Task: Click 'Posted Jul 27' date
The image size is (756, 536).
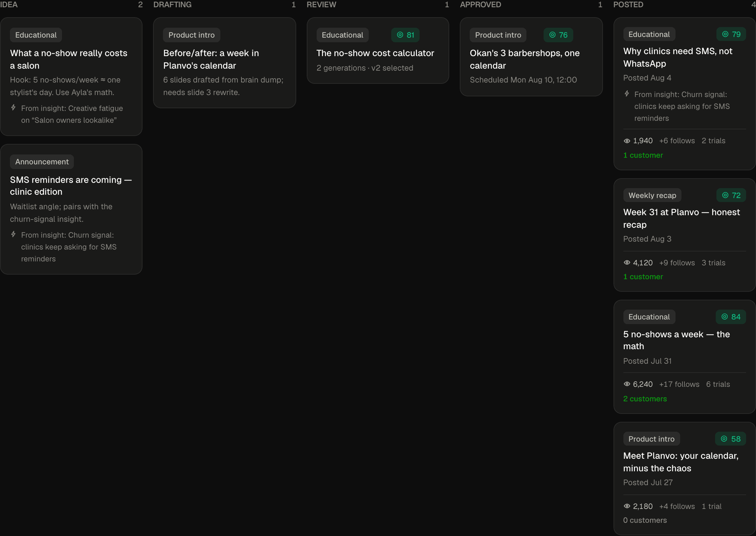Action: coord(648,483)
